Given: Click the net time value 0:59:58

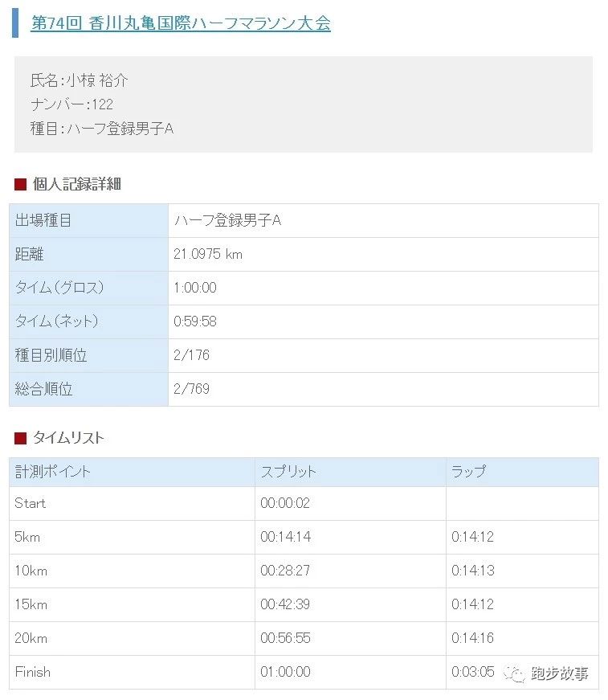Looking at the screenshot, I should (195, 321).
